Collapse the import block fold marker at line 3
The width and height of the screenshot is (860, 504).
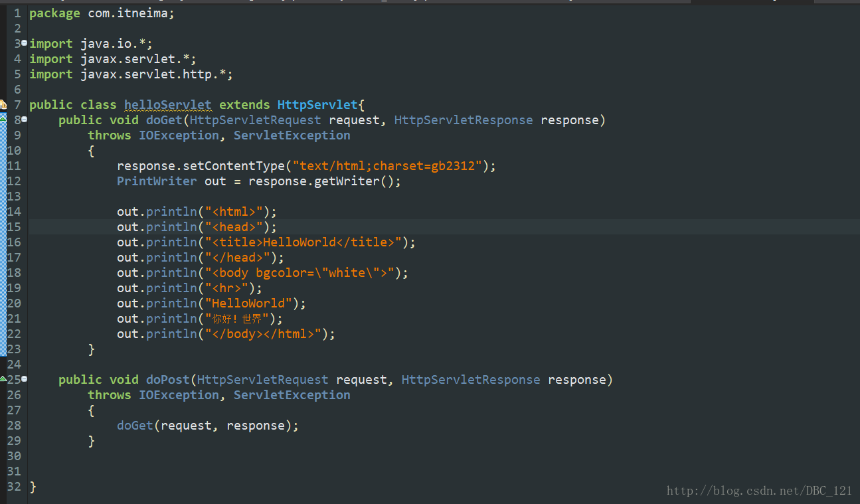coord(25,43)
